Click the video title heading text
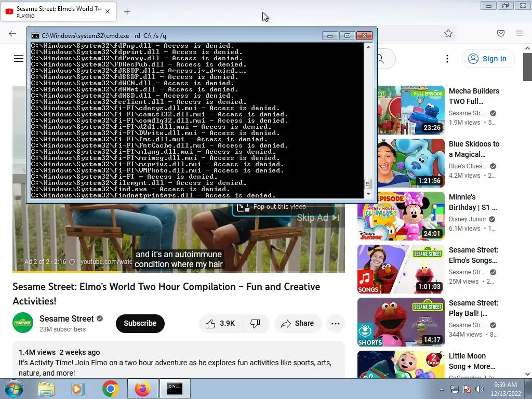532x399 pixels. tap(166, 294)
